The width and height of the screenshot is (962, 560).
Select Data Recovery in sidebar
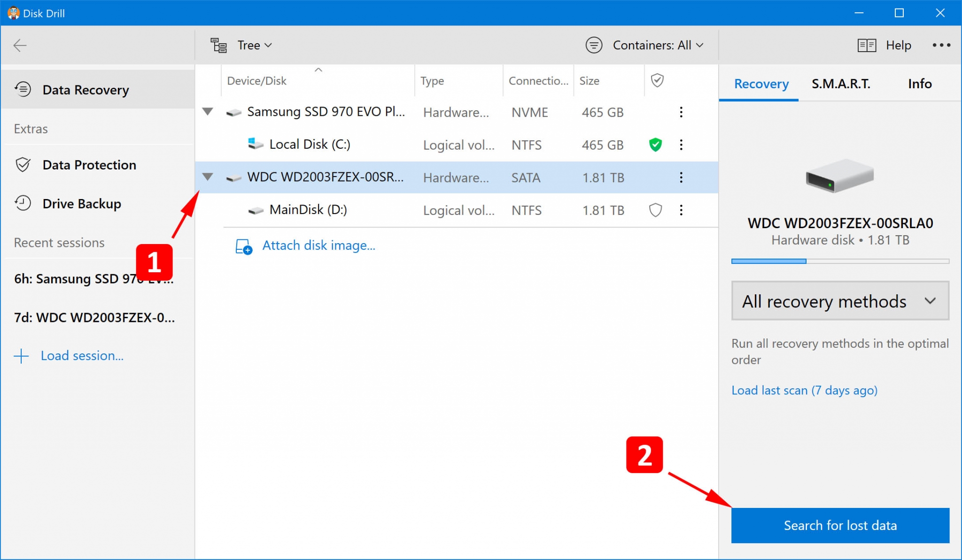pos(98,90)
